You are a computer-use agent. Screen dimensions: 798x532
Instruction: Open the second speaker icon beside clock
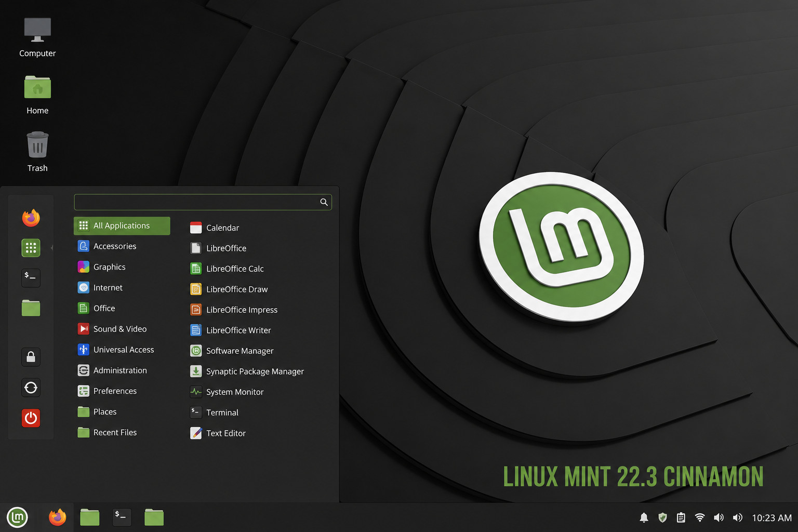(x=737, y=517)
